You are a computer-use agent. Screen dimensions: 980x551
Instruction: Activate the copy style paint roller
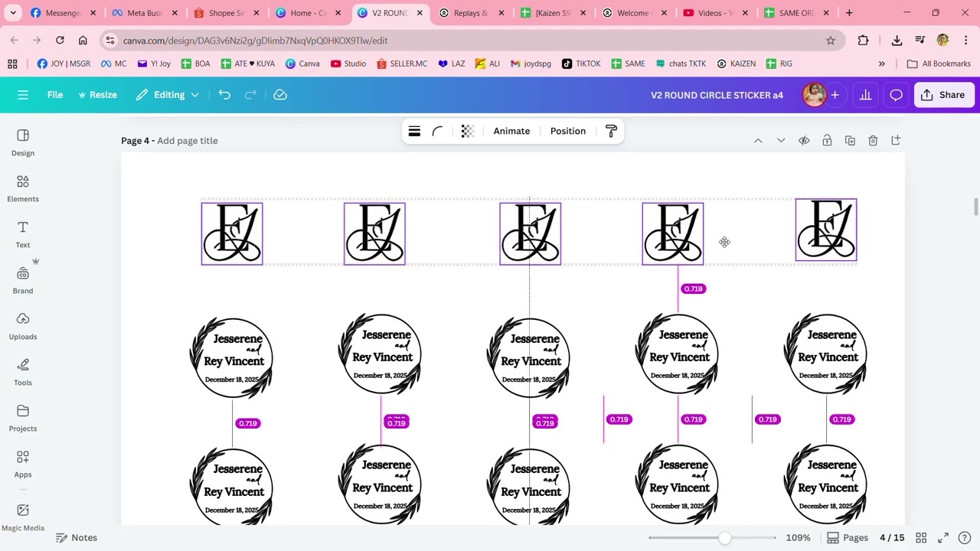click(611, 131)
